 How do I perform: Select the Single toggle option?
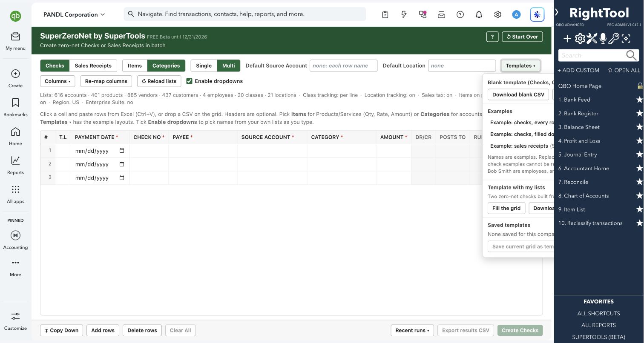pyautogui.click(x=204, y=66)
